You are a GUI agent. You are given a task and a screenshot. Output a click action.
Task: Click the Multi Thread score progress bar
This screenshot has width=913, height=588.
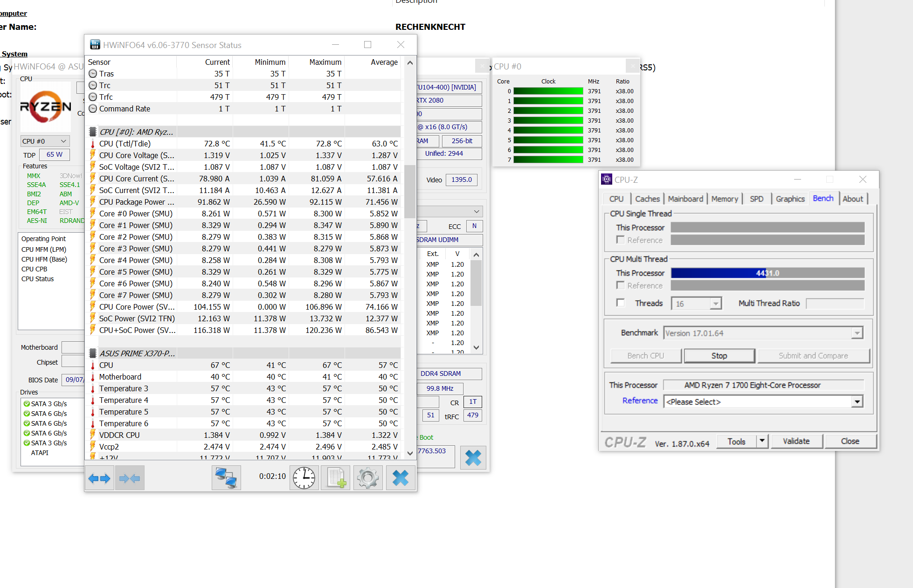[767, 273]
